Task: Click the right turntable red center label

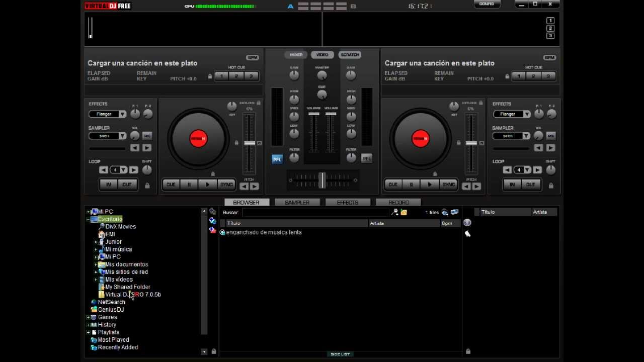Action: [x=421, y=139]
